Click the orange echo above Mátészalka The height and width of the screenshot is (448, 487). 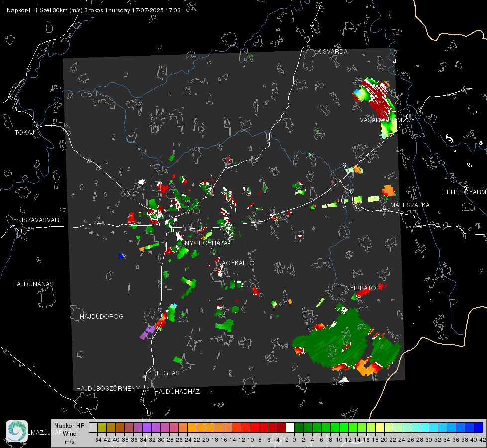[x=388, y=190]
